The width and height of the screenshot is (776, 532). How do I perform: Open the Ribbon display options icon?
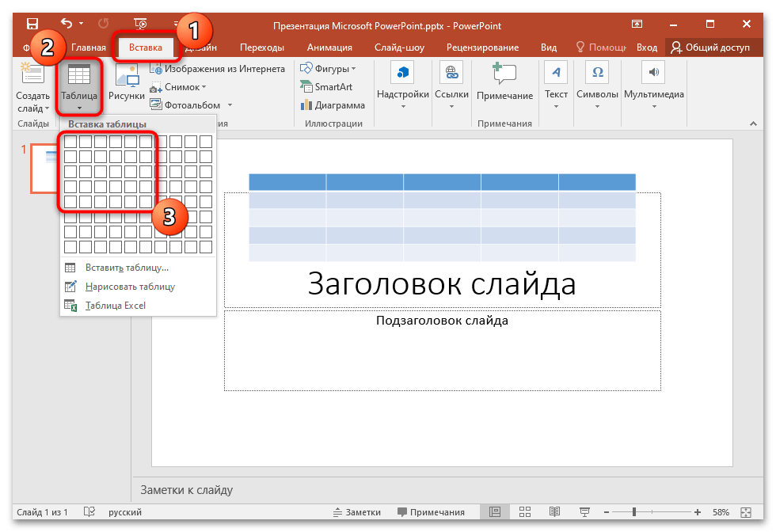637,24
